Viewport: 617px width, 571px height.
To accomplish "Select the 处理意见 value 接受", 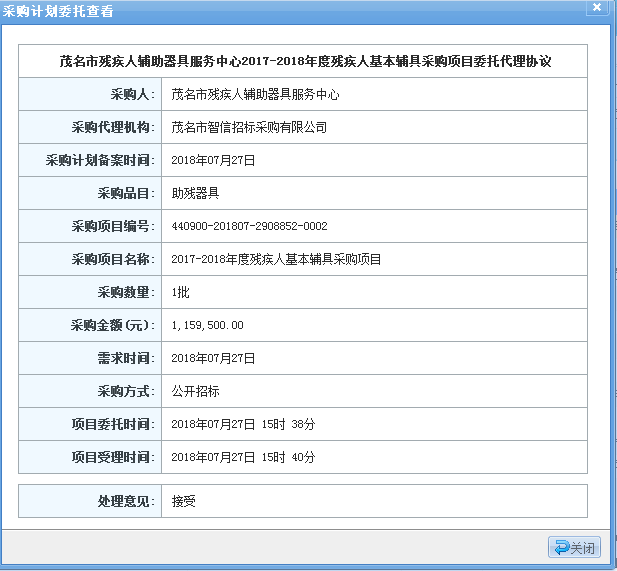I will (x=183, y=501).
